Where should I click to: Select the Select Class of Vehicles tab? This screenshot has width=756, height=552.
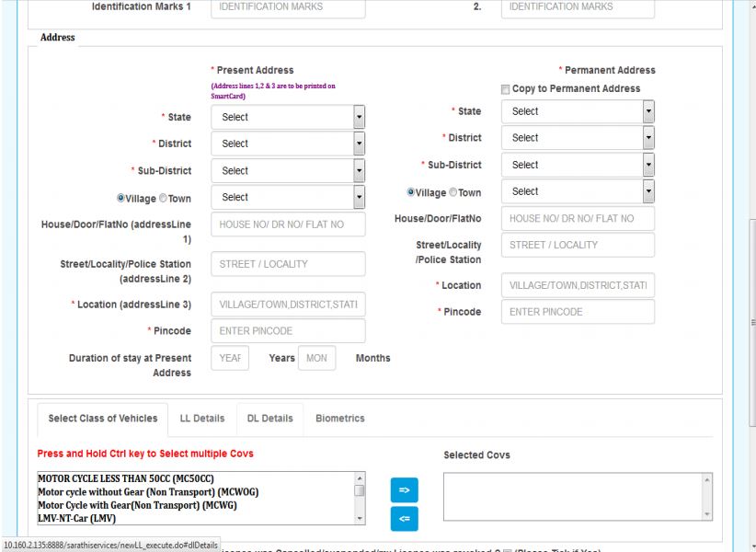click(101, 418)
